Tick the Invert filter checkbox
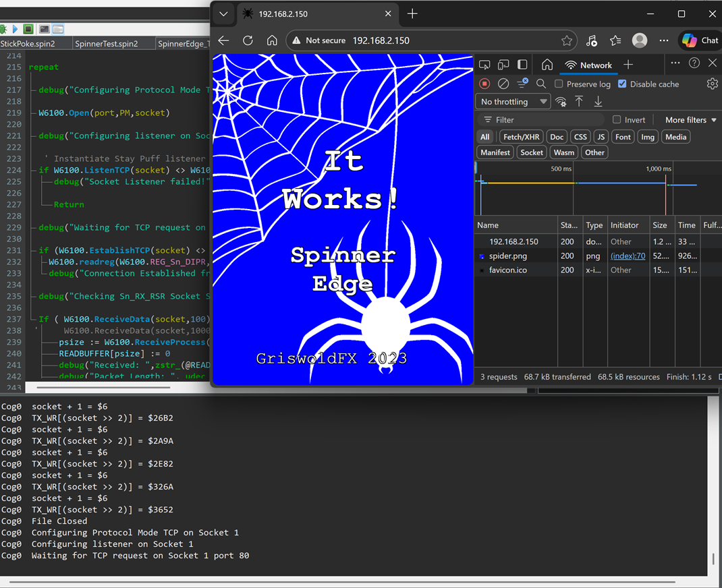The image size is (722, 588). tap(617, 120)
